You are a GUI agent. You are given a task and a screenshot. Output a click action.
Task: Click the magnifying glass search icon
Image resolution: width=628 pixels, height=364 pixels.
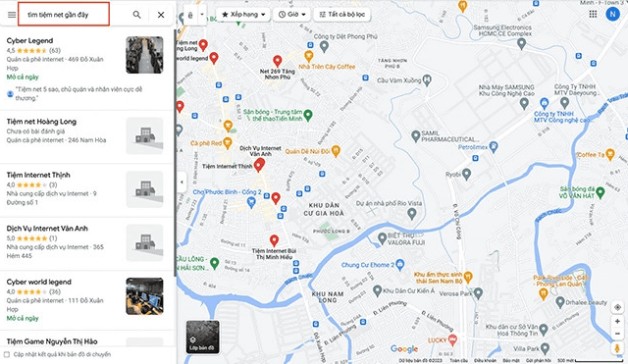136,15
